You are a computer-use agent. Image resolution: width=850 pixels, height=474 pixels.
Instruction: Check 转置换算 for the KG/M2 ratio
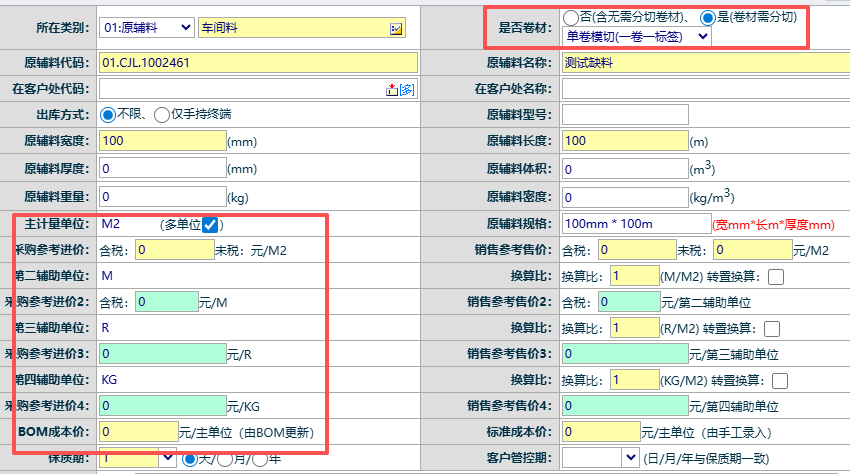click(x=780, y=381)
